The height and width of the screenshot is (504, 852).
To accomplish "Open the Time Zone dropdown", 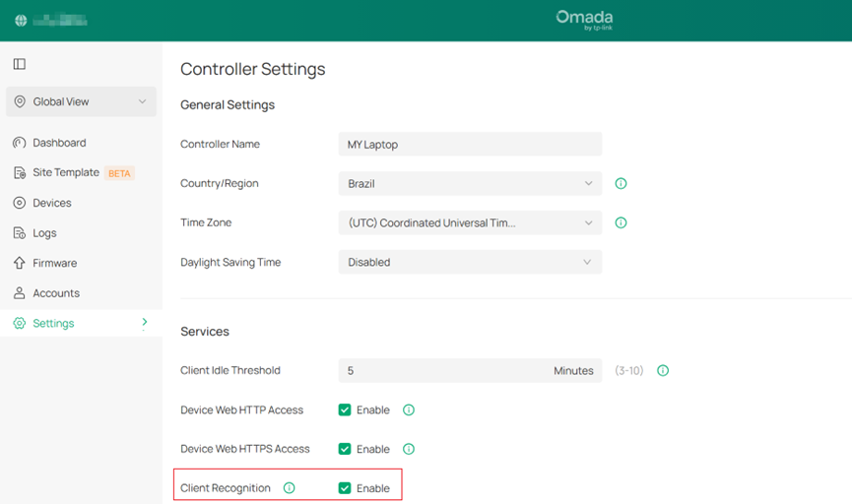I will tap(469, 223).
